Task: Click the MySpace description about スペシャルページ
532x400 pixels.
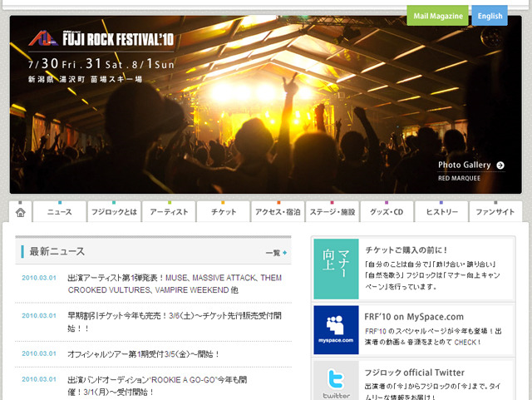Action: click(x=433, y=337)
